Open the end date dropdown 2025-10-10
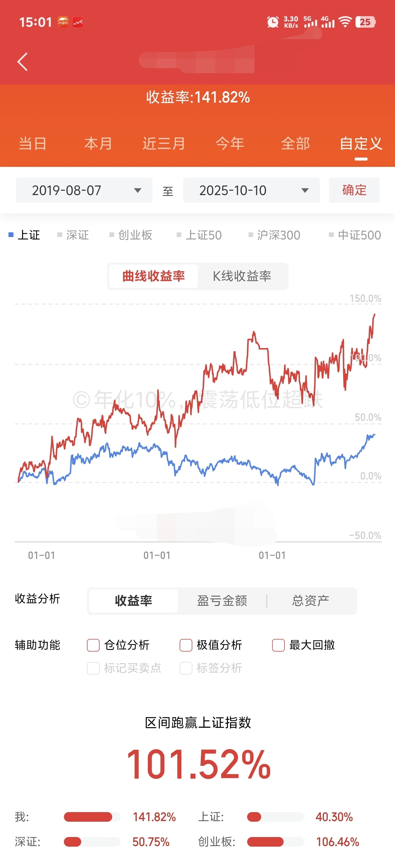Viewport: 395px width, 868px height. tap(251, 190)
